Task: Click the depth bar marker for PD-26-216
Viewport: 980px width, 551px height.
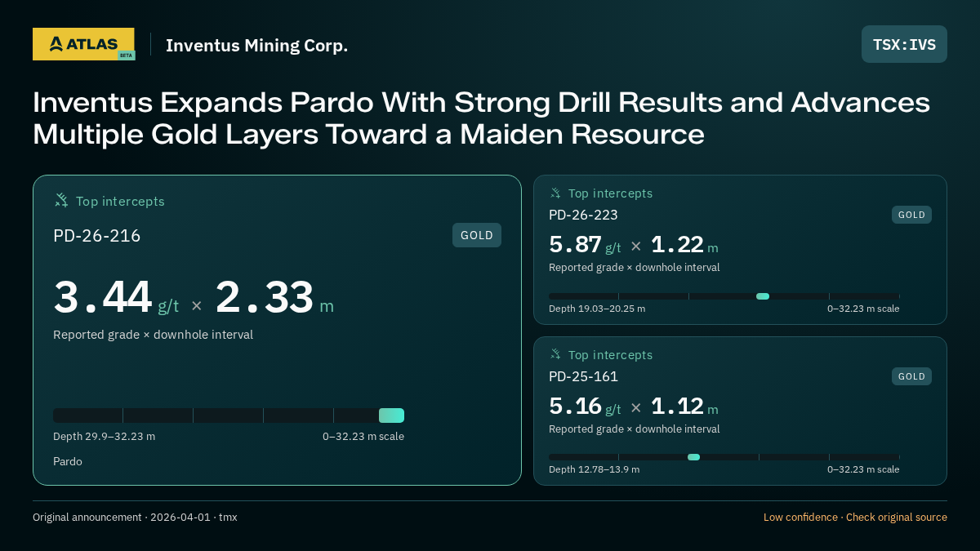Action: pyautogui.click(x=391, y=415)
